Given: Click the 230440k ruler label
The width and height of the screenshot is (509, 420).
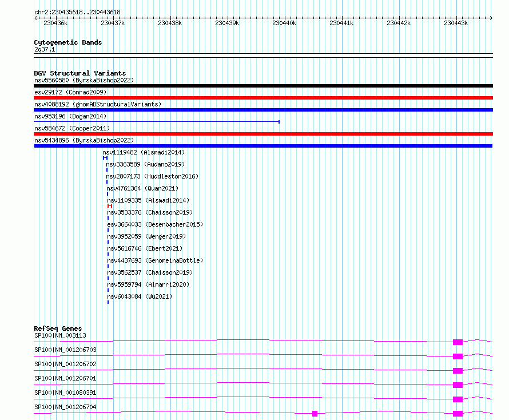Looking at the screenshot, I should tap(284, 23).
